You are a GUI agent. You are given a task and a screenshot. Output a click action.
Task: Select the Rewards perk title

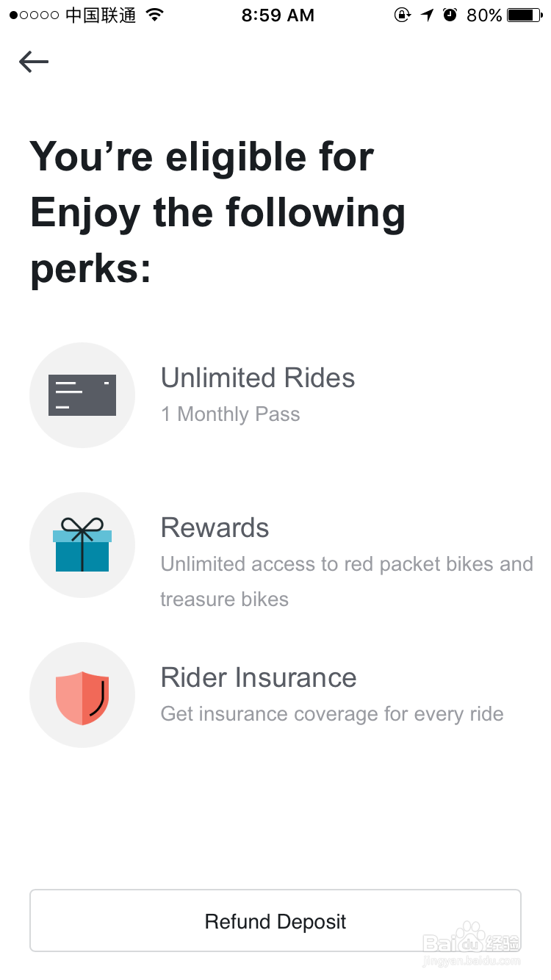click(x=215, y=528)
